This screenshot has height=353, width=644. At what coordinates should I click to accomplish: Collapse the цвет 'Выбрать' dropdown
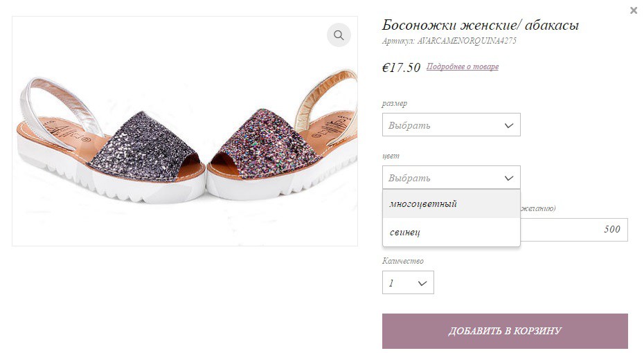point(451,177)
